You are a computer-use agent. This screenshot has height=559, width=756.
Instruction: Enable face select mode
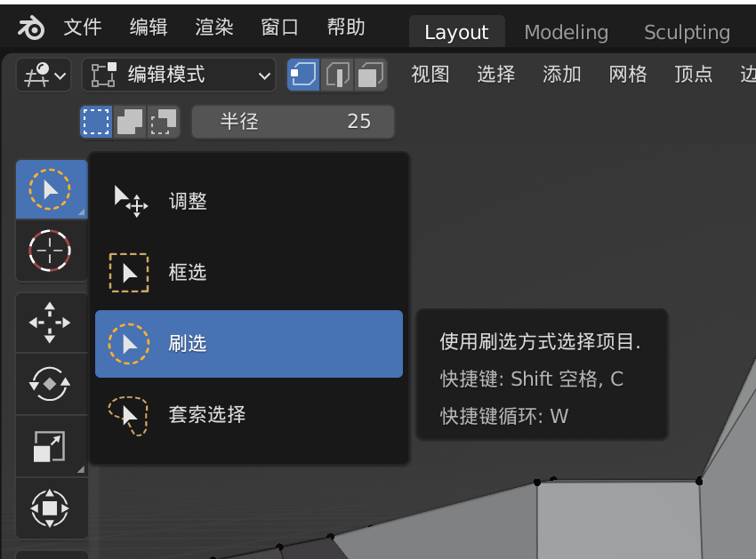[x=370, y=76]
